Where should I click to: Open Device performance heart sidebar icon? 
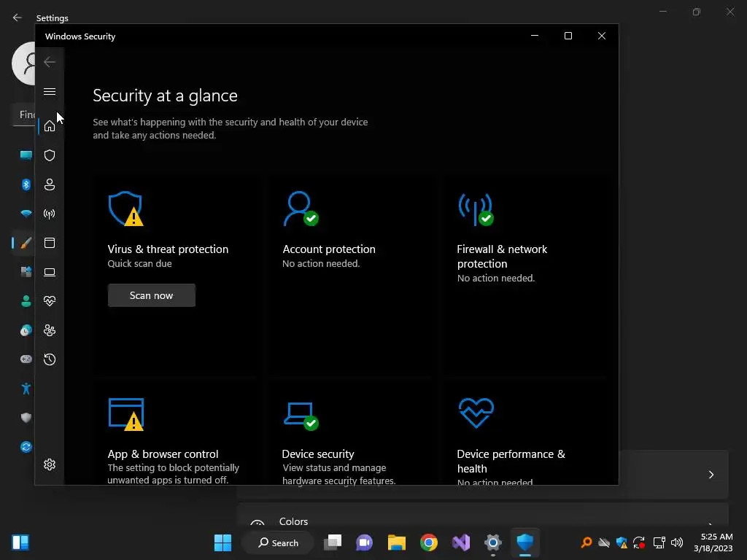click(50, 301)
